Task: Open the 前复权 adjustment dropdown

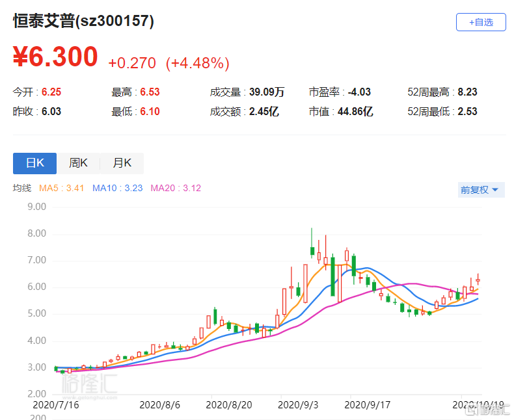Action: 479,190
